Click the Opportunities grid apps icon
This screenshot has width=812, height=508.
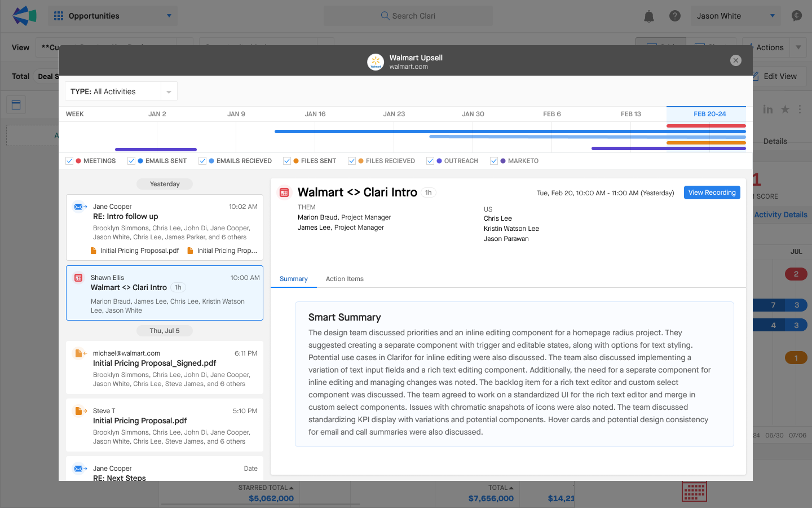(59, 16)
